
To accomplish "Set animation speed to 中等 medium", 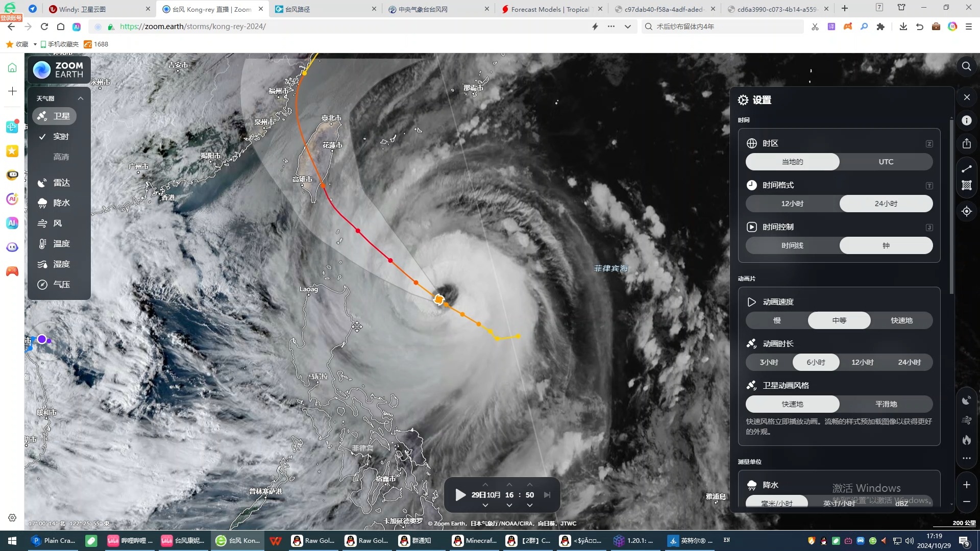I will pos(839,320).
